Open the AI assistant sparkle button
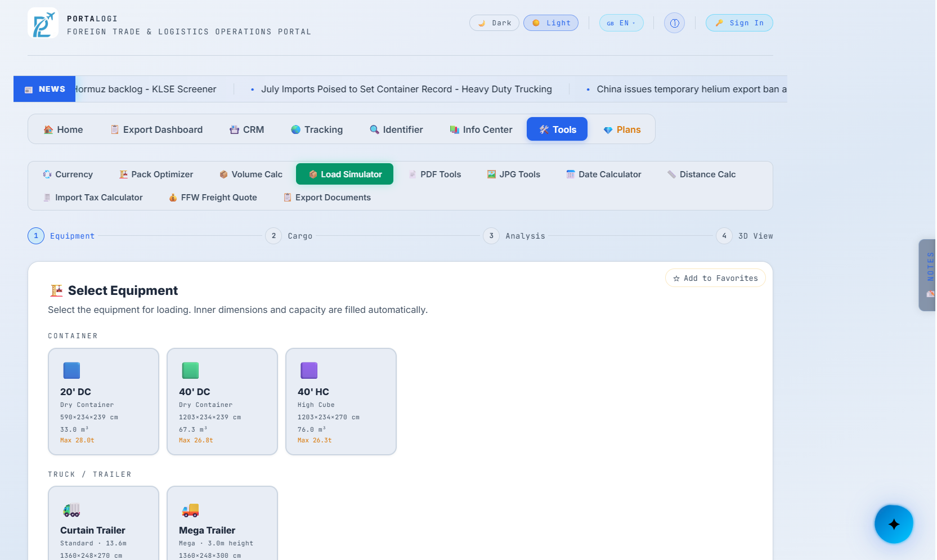The width and height of the screenshot is (937, 560). (x=894, y=524)
